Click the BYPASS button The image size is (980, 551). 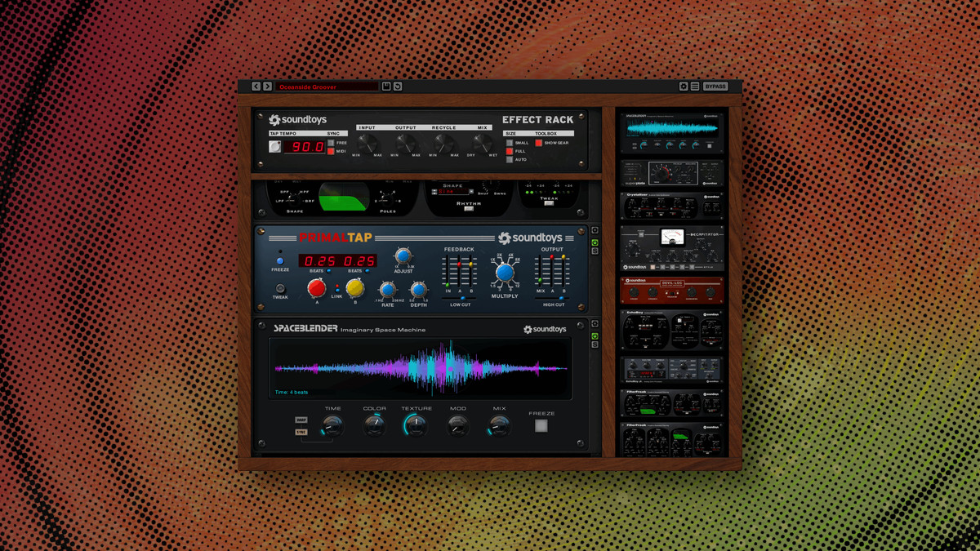pos(715,87)
